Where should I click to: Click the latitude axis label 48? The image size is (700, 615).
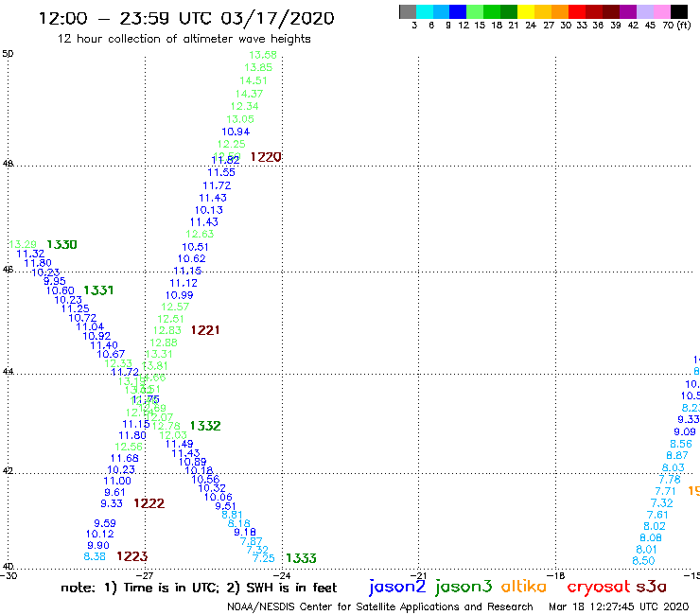pos(8,164)
